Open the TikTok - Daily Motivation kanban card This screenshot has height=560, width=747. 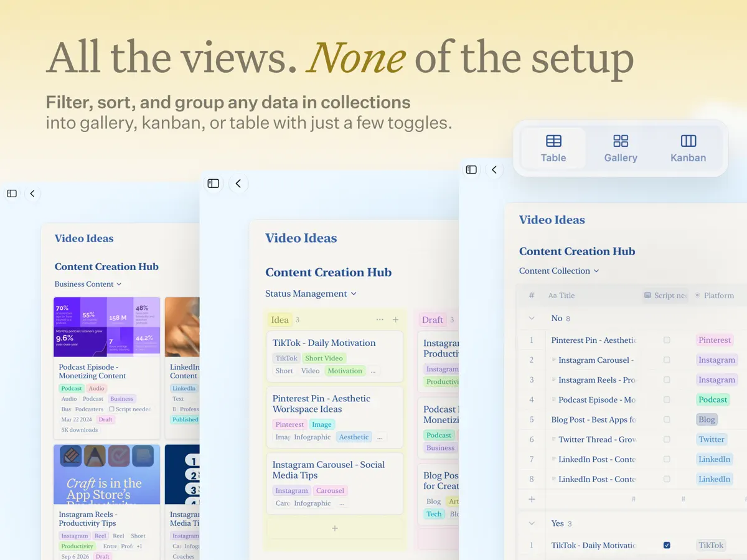click(x=335, y=356)
